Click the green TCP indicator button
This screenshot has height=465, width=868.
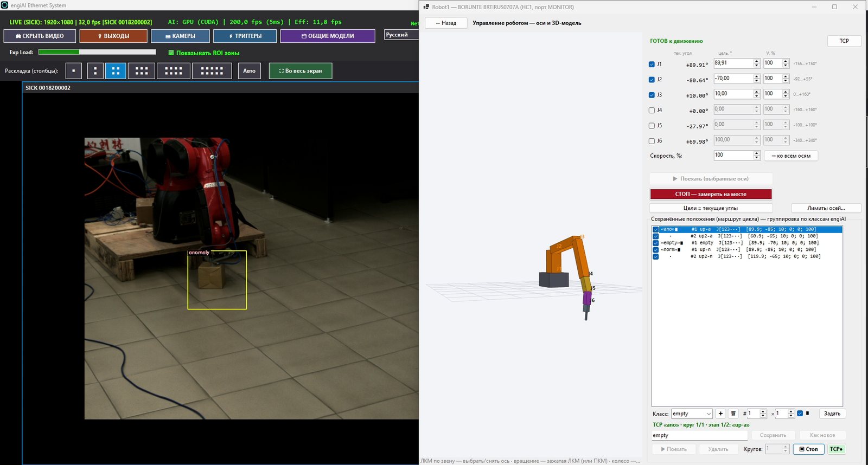pos(836,449)
